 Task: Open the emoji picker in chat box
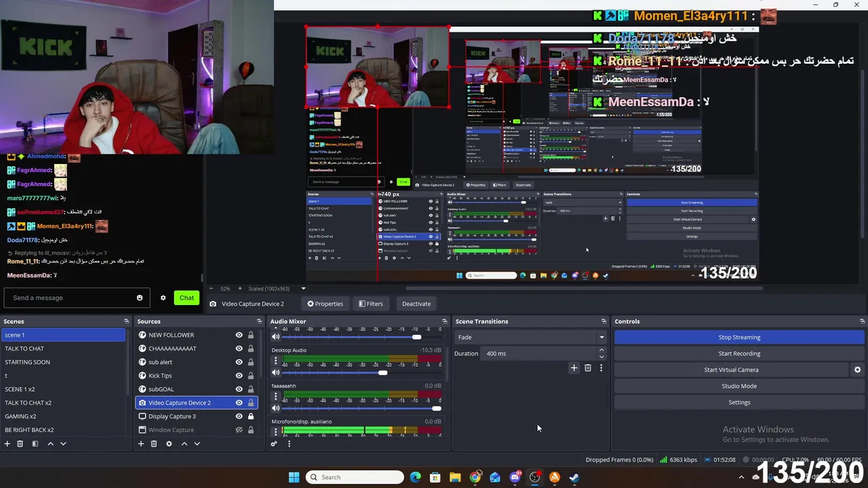140,298
